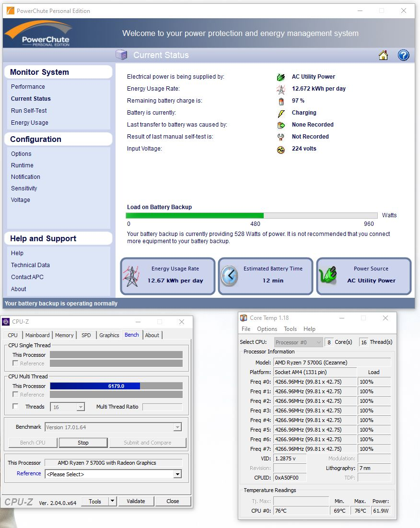Open Contact APC link

27,277
